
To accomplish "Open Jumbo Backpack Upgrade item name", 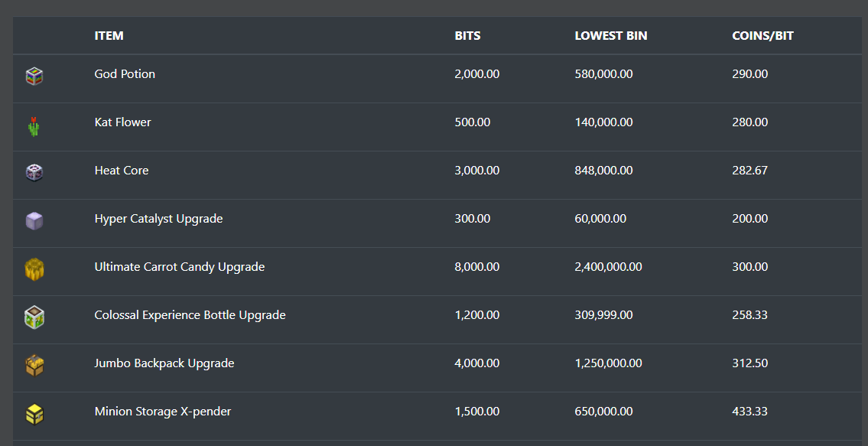I will coord(164,363).
